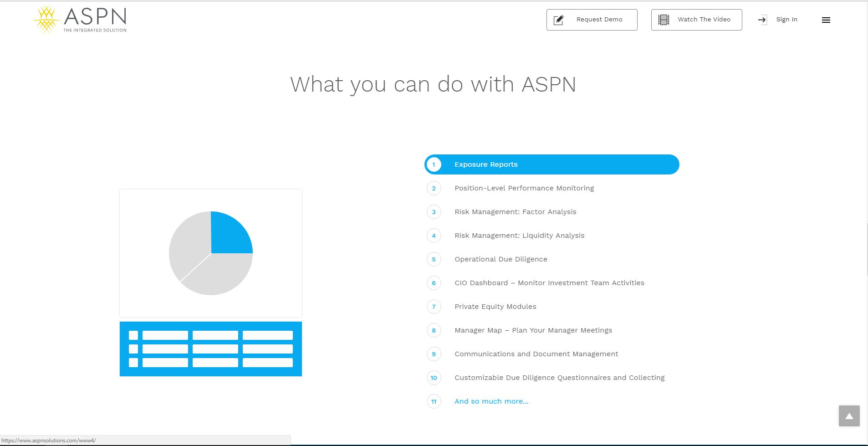868x446 pixels.
Task: Click the number 7 circle badge
Action: click(x=434, y=307)
